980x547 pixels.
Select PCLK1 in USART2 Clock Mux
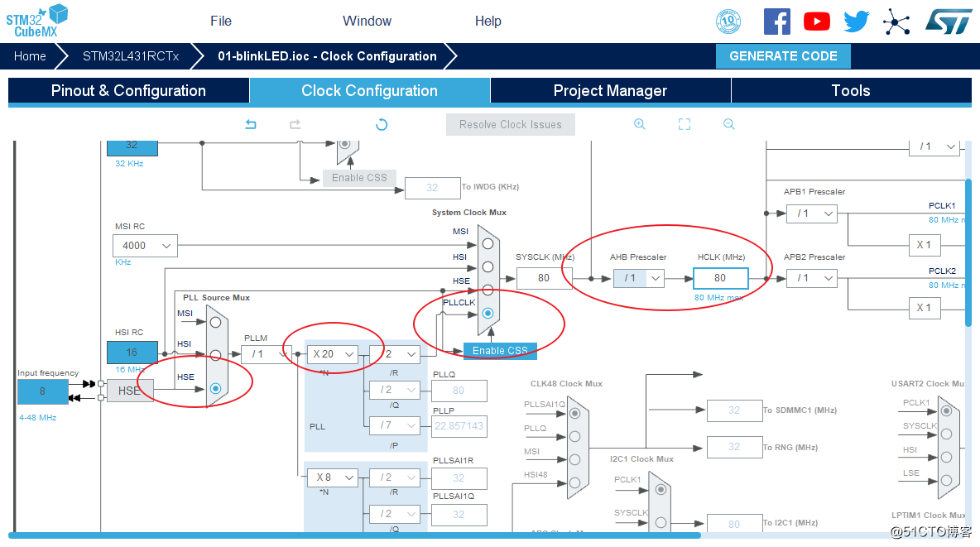pos(946,410)
